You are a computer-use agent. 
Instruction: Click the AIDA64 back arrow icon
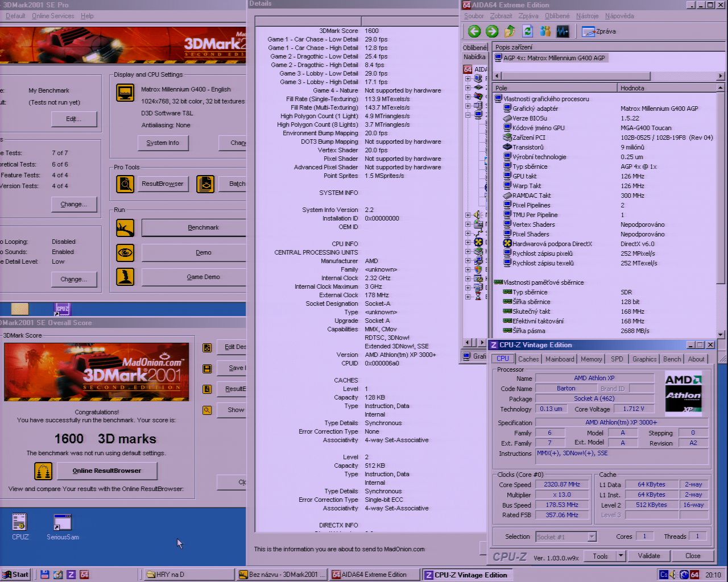474,31
